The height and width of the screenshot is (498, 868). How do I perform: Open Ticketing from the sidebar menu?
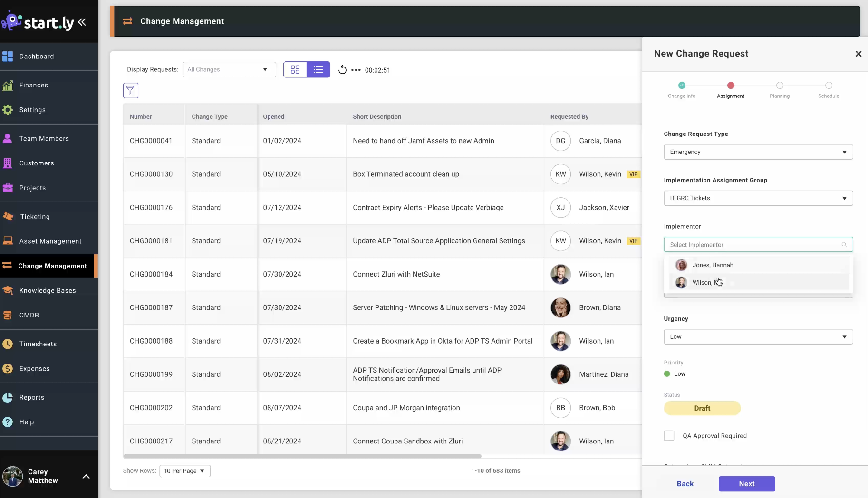pyautogui.click(x=35, y=217)
